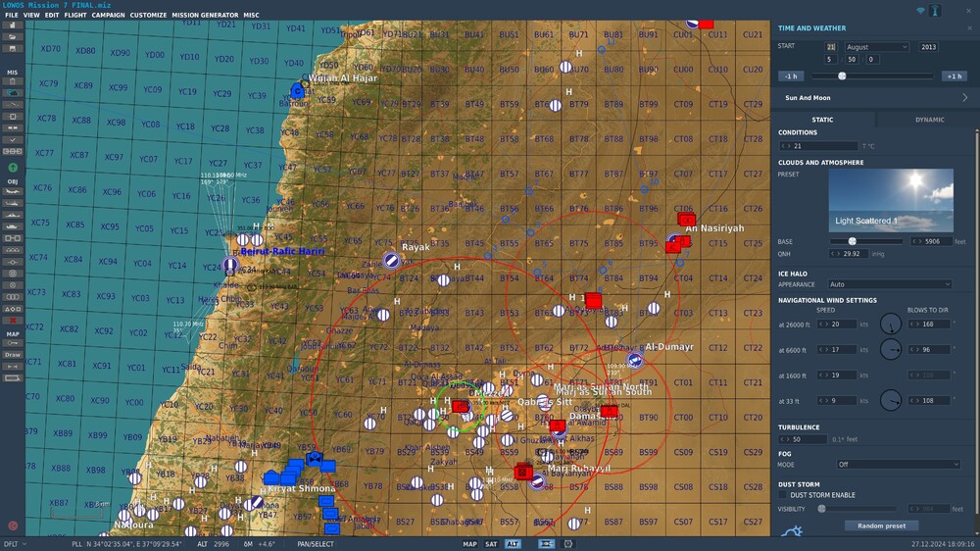The height and width of the screenshot is (551, 980).
Task: Click the Rayak airfield marker
Action: point(392,260)
